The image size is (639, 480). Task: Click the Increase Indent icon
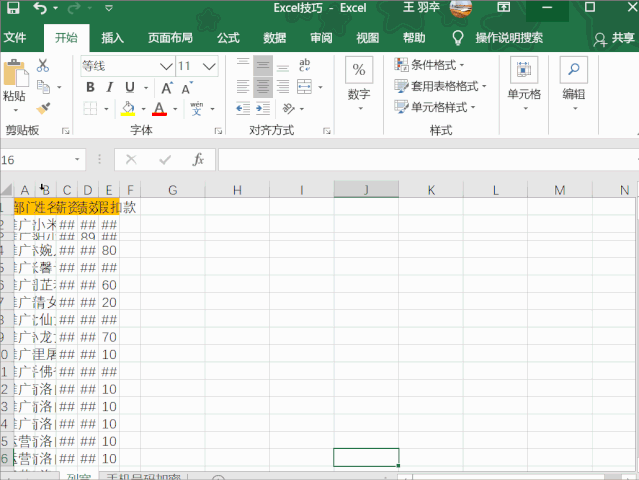263,108
